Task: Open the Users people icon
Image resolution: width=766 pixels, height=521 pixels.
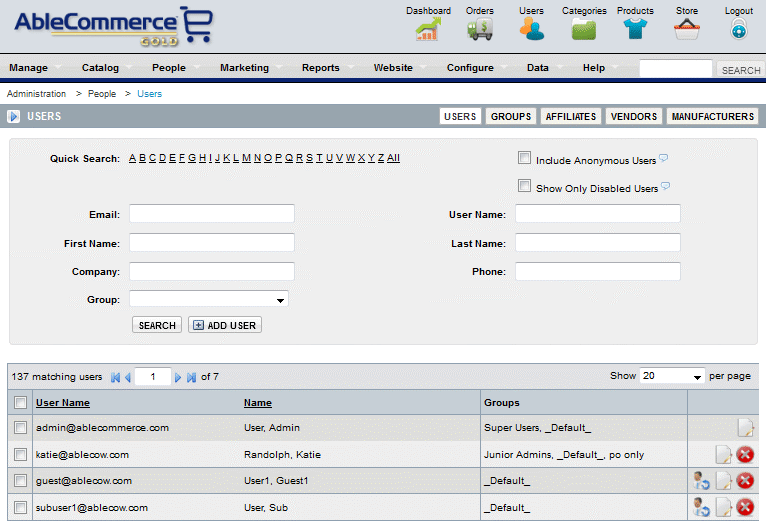Action: (532, 29)
